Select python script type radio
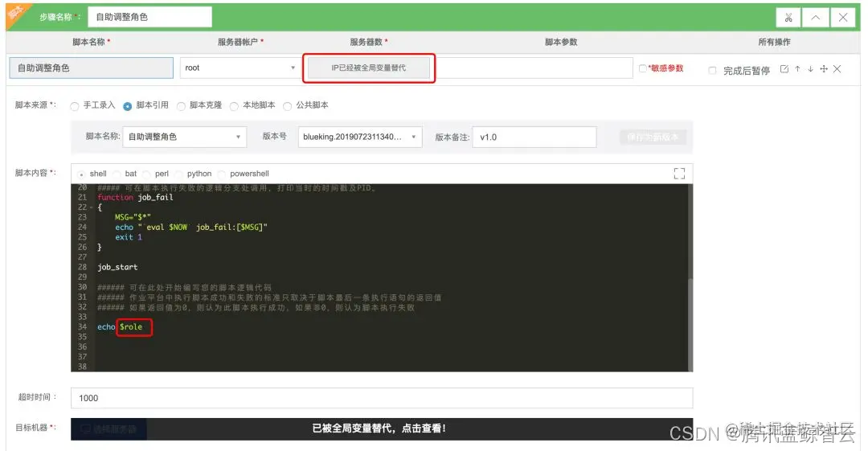The image size is (868, 451). tap(178, 174)
